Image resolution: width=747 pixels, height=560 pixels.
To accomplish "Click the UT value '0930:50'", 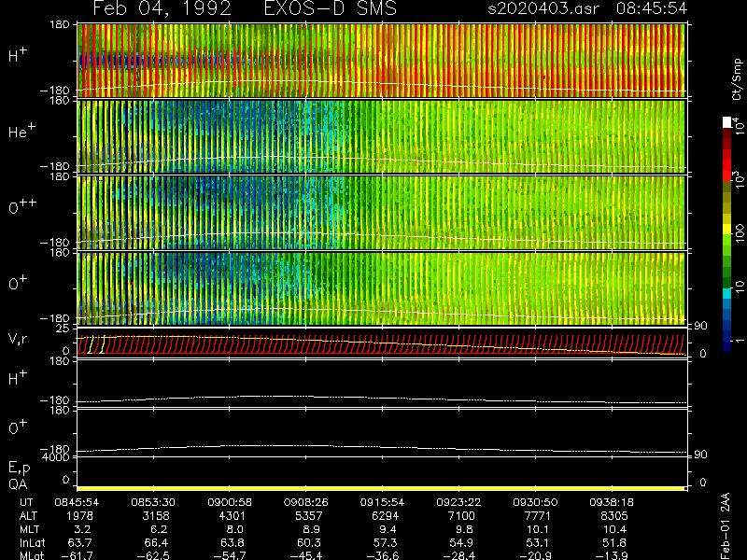I will pos(535,502).
